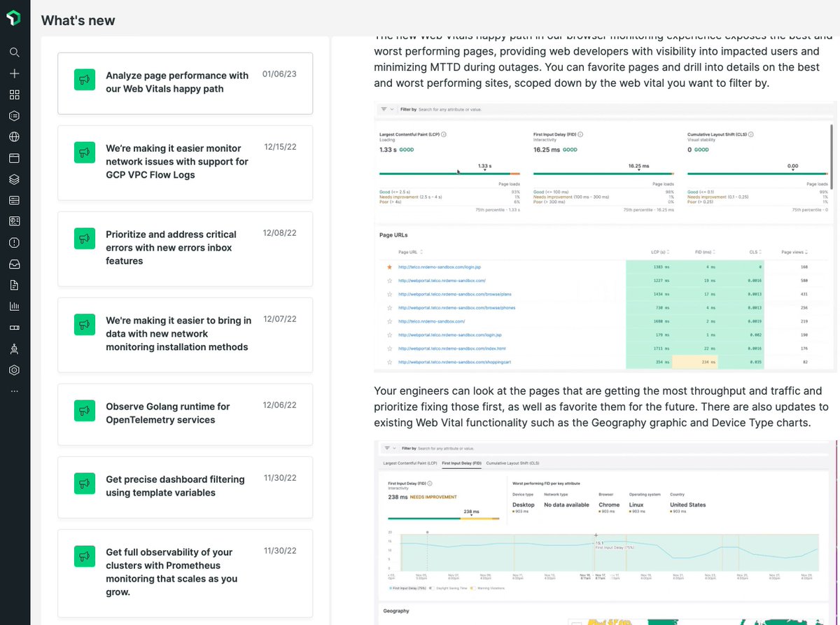Click megaphone icon beside template variables post
This screenshot has width=840, height=625.
(85, 484)
